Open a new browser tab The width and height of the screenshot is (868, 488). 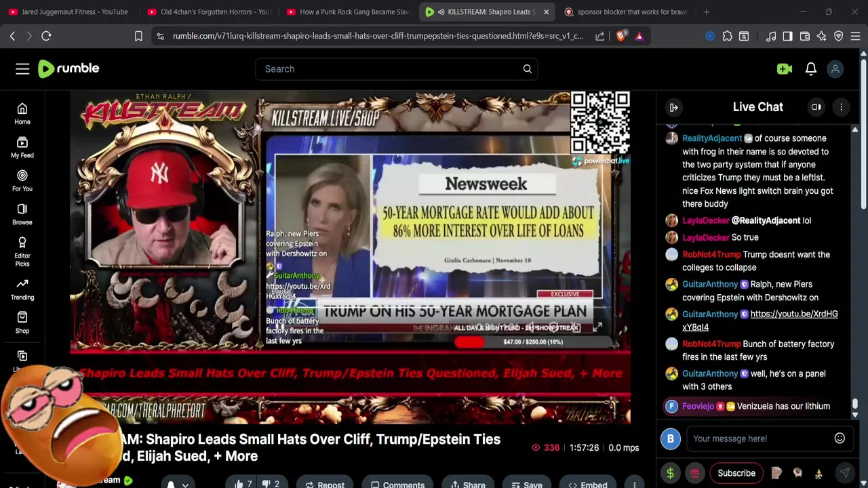pos(706,12)
